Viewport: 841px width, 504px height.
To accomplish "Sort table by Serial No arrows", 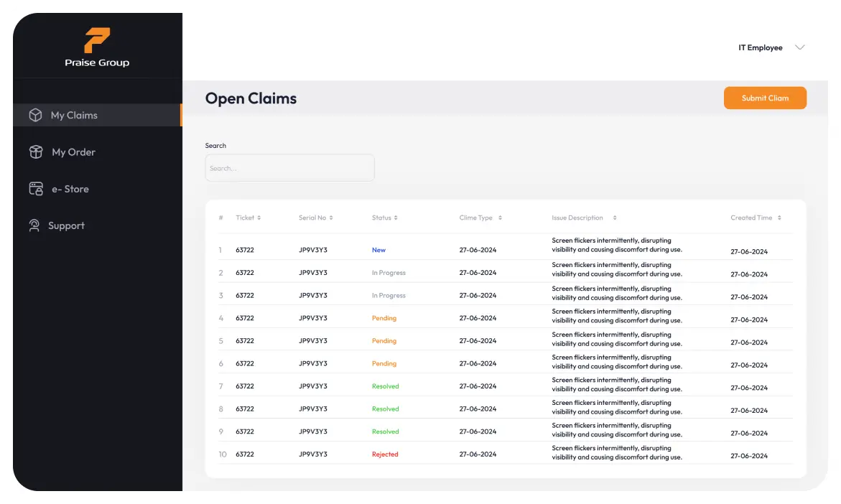I will tap(331, 218).
